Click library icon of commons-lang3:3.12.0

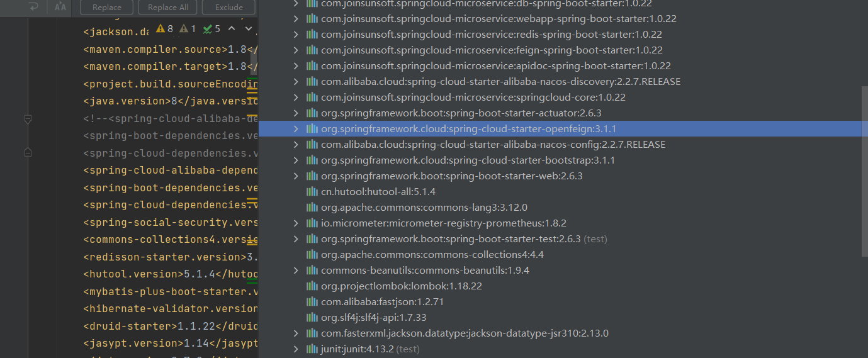[312, 208]
